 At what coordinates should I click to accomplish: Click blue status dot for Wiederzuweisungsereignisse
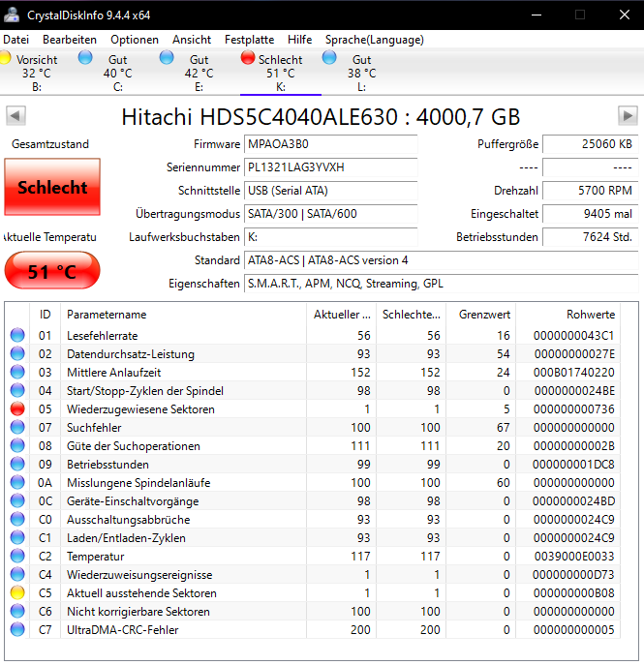pyautogui.click(x=17, y=574)
